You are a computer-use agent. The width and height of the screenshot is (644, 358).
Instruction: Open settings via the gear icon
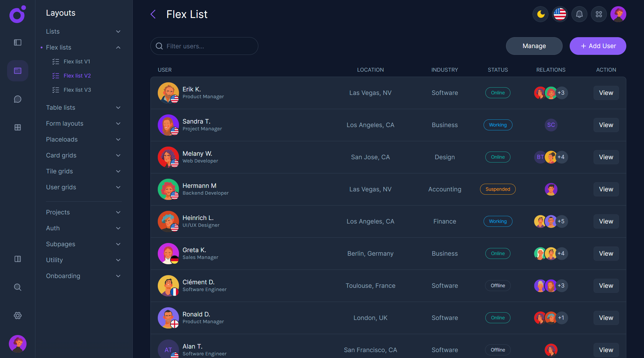tap(17, 315)
